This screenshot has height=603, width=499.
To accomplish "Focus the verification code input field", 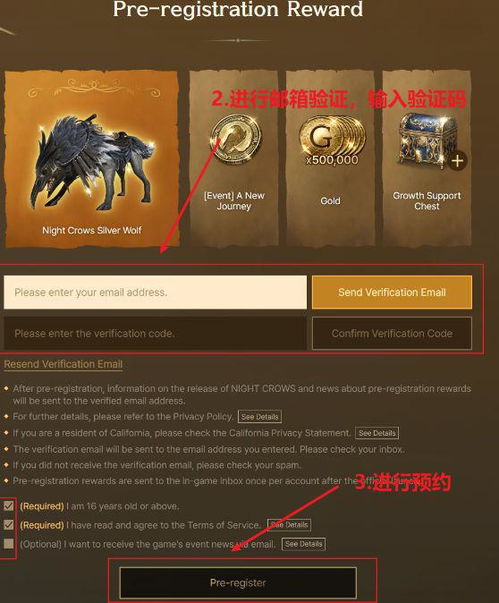I will [x=155, y=333].
